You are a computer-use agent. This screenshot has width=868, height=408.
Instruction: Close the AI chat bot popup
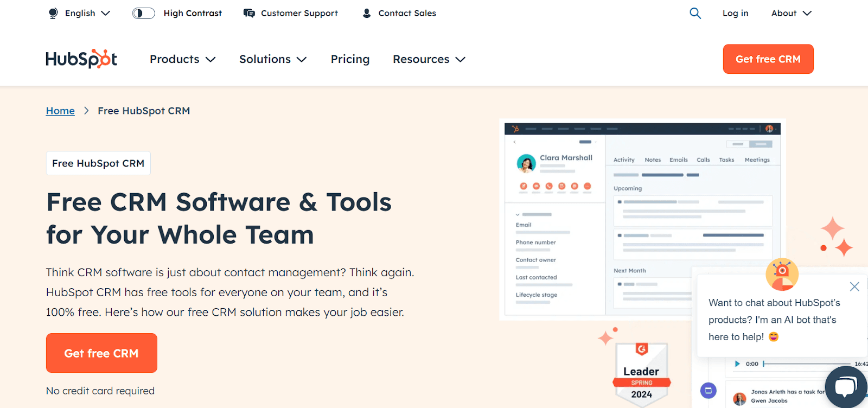[854, 286]
